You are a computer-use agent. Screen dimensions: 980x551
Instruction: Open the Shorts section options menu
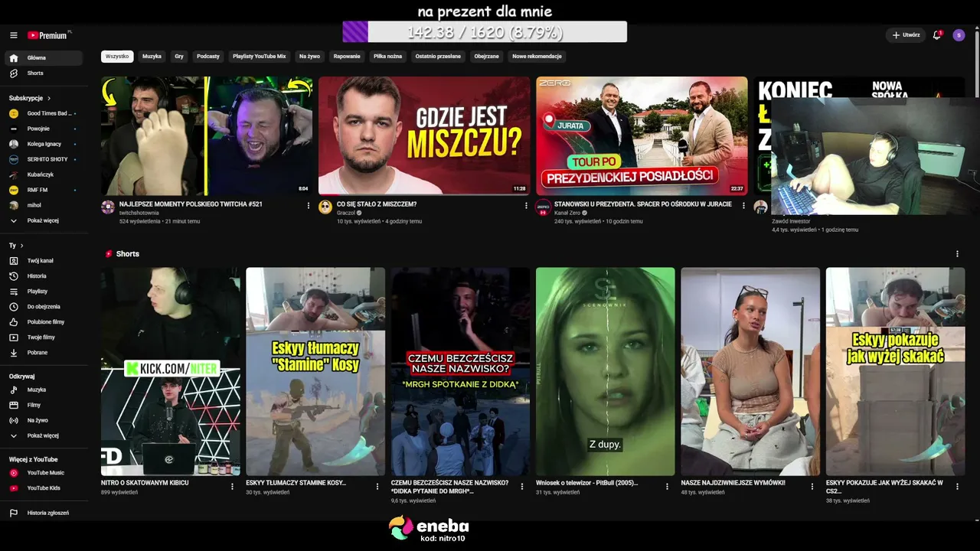coord(957,254)
